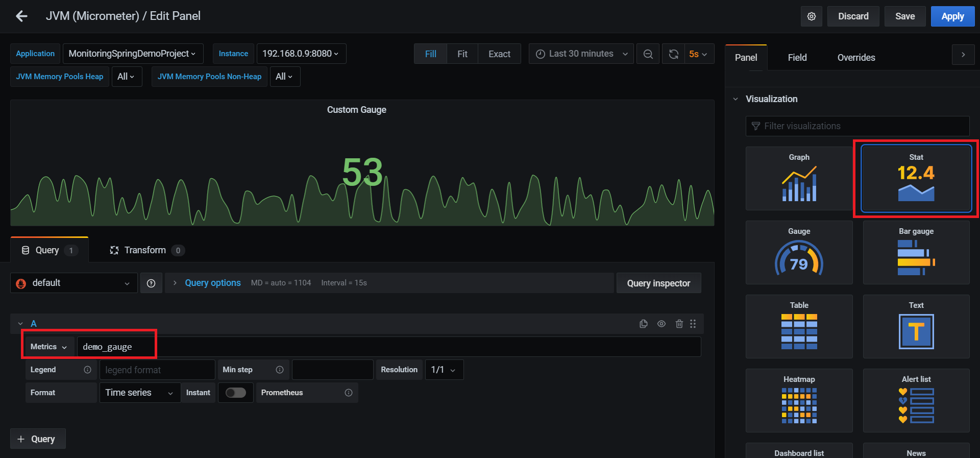This screenshot has height=458, width=980.
Task: Refresh the dashboard with the refresh icon
Action: [674, 54]
